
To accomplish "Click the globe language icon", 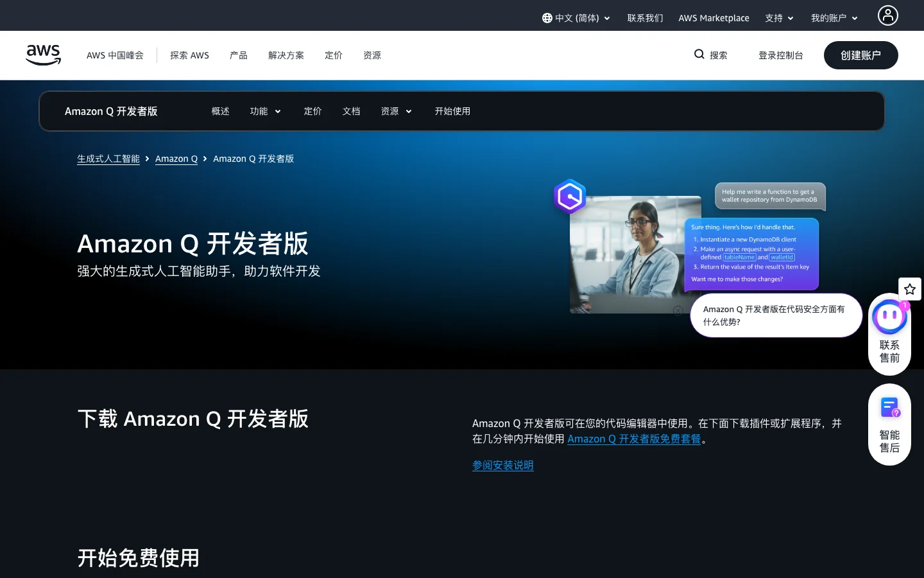I will (x=547, y=18).
